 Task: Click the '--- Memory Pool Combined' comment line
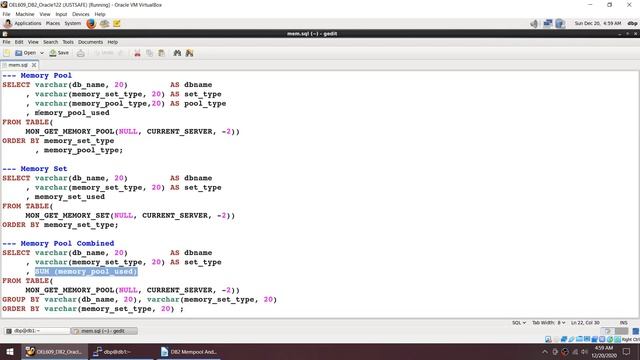click(x=58, y=244)
